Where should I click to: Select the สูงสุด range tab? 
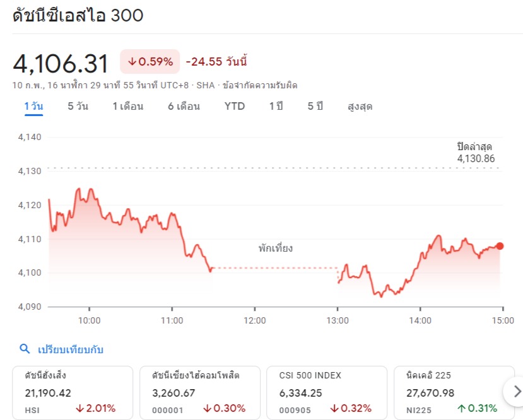click(x=360, y=106)
